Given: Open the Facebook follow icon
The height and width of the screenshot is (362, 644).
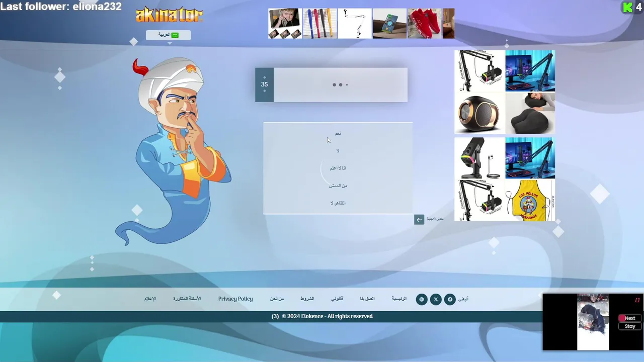Looking at the screenshot, I should [x=450, y=299].
